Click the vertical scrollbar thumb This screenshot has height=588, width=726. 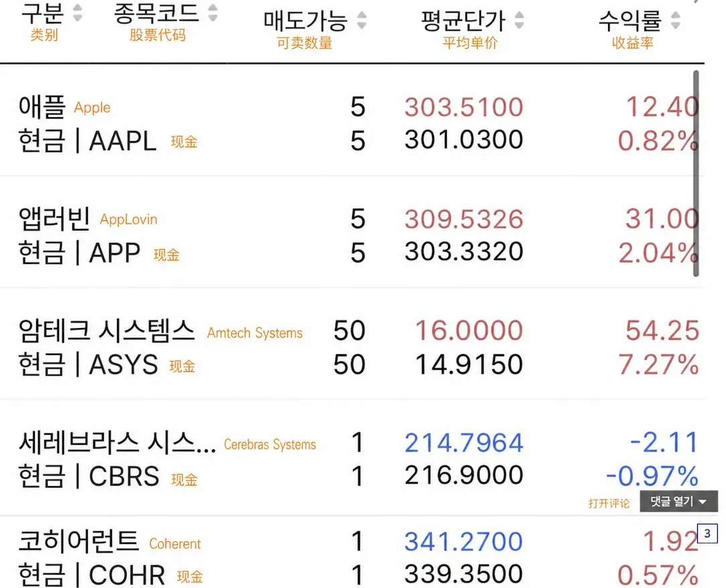point(696,173)
